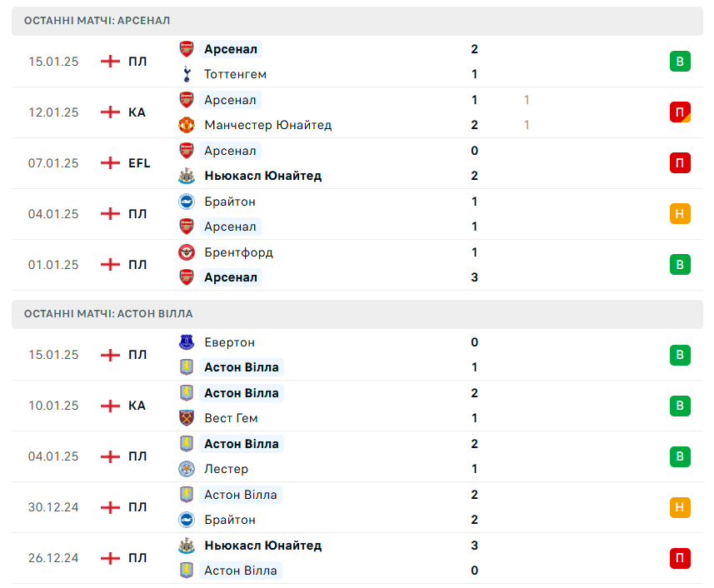Screen dimensions: 714x588
Task: Click the Everton club crest icon
Action: 187,342
